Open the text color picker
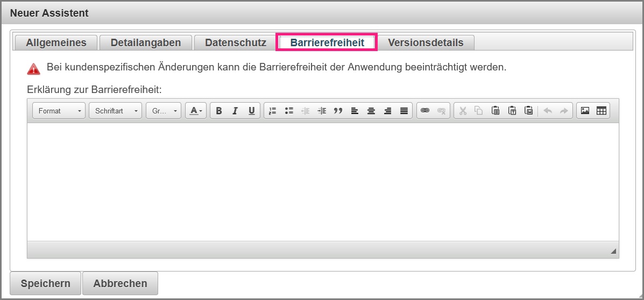Image resolution: width=644 pixels, height=300 pixels. point(196,111)
